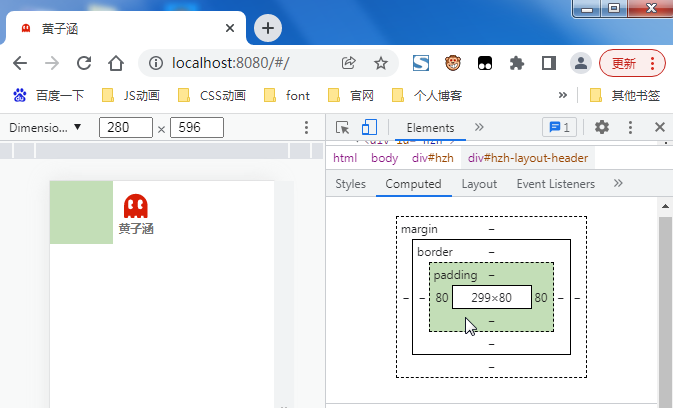Screen dimensions: 673x408
Task: Click the right padding value 80
Action: tap(541, 297)
